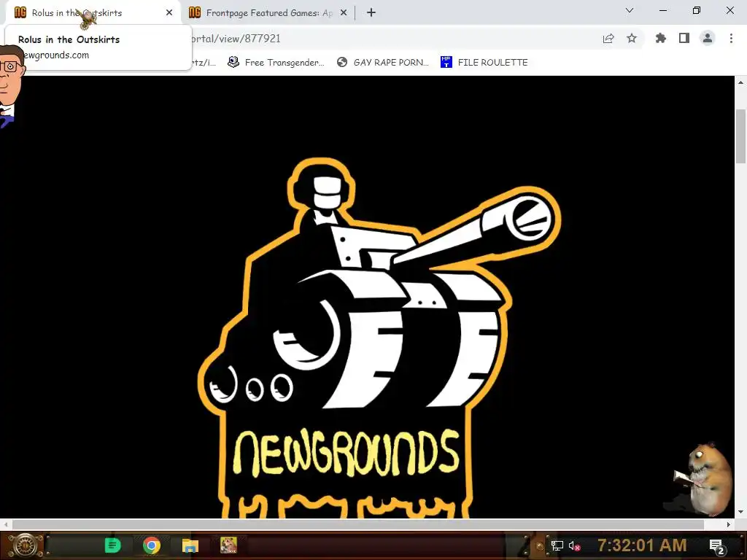The width and height of the screenshot is (747, 560).
Task: Share this page using share icon
Action: [608, 39]
